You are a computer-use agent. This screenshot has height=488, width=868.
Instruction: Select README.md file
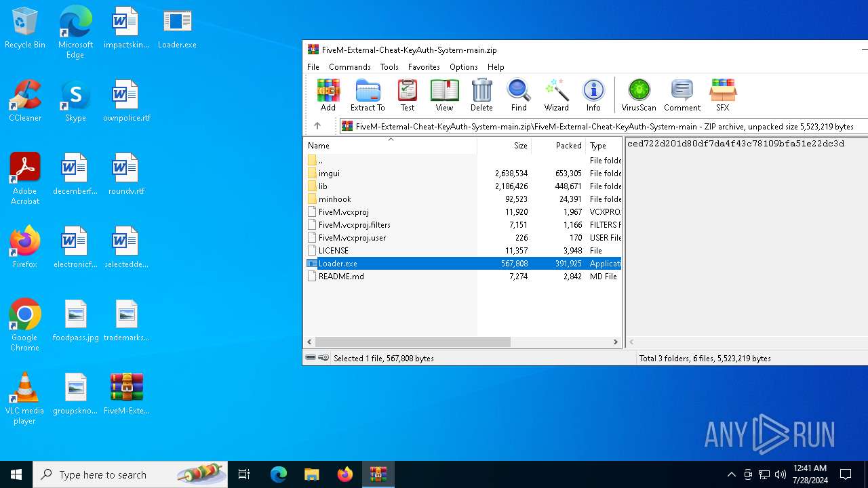462,277
